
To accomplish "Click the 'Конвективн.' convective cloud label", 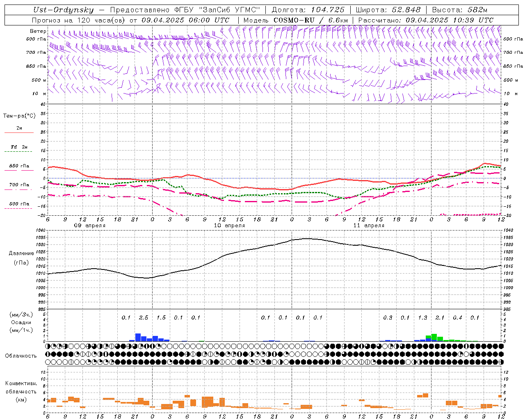I will [x=21, y=383].
